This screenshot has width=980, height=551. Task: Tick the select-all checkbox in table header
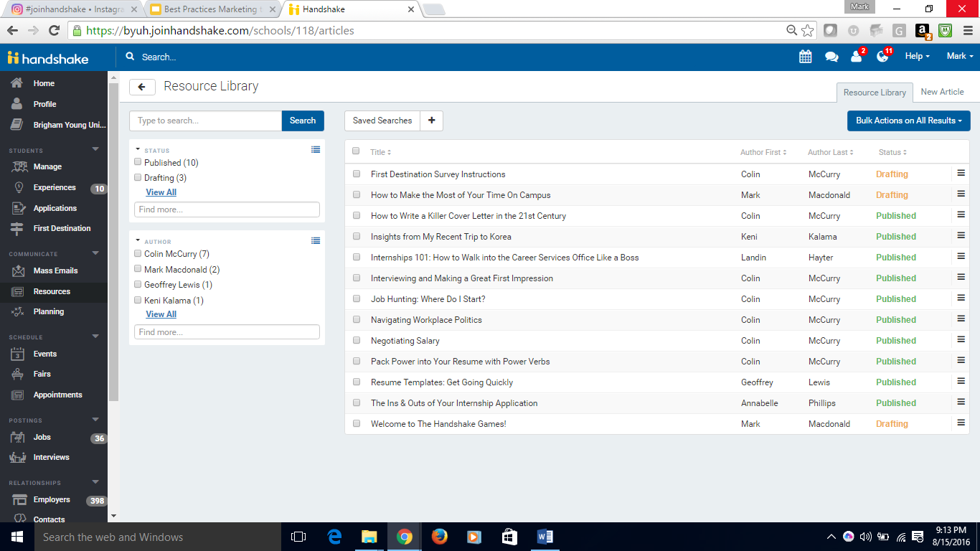[356, 151]
